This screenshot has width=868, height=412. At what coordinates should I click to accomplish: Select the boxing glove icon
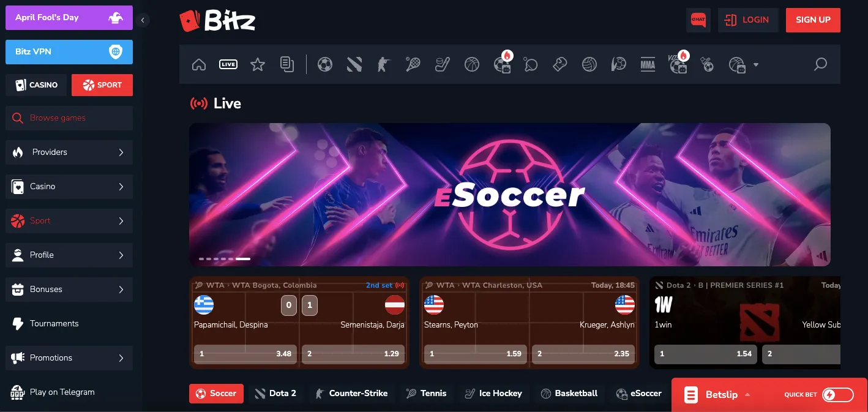coord(560,64)
